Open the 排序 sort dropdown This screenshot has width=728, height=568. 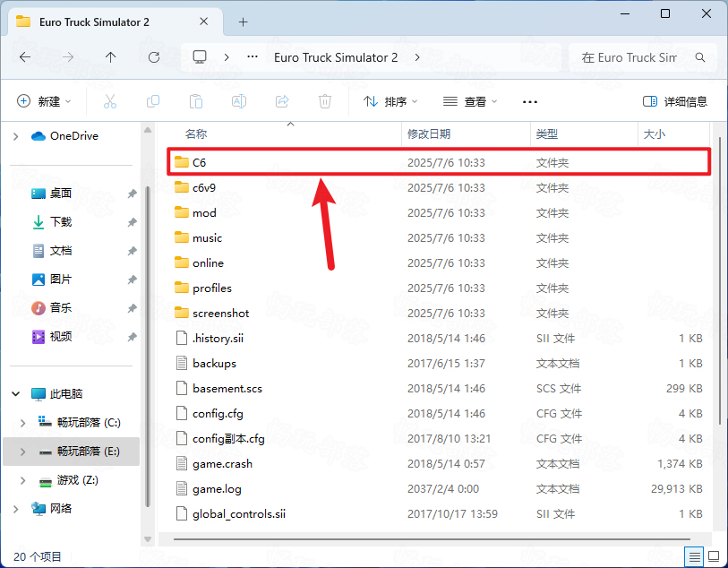[x=390, y=101]
